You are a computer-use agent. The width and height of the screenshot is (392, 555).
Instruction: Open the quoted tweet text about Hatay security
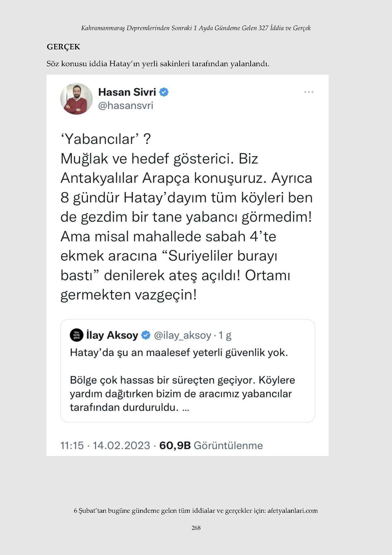179,353
